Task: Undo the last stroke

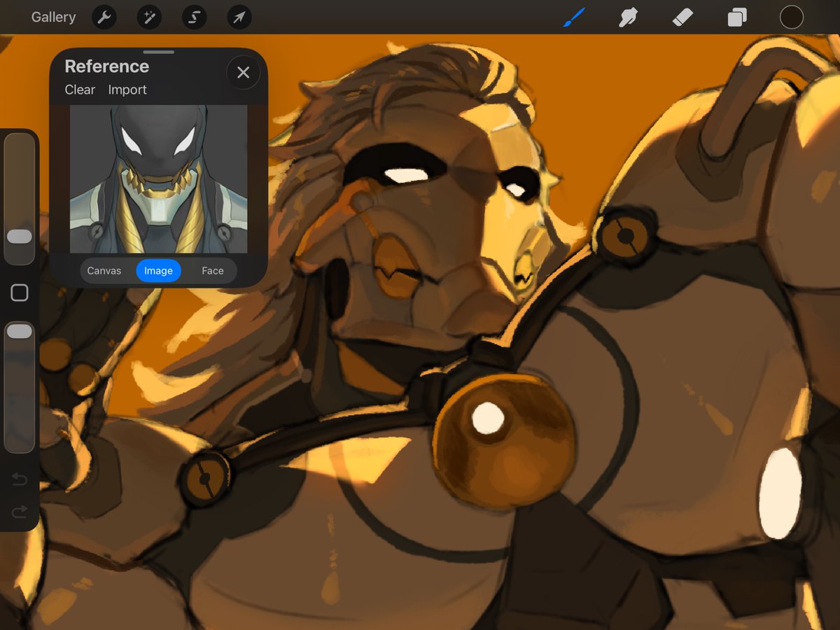Action: (x=20, y=479)
